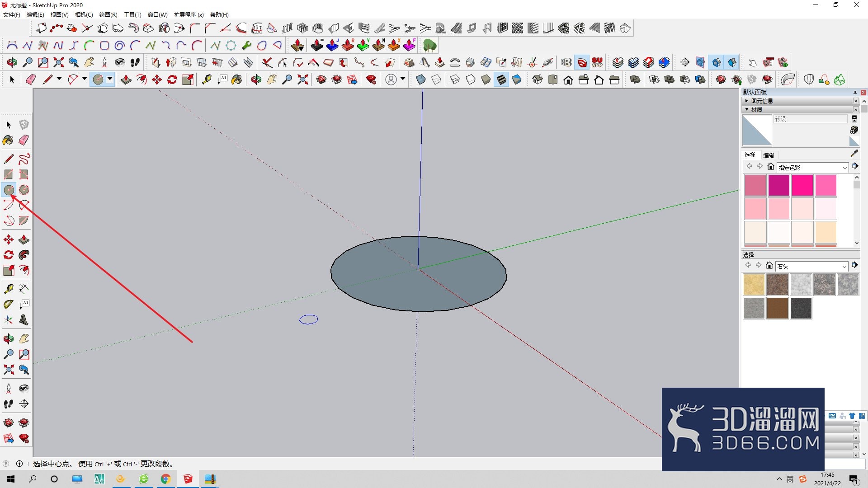
Task: Click the sample paint eyedropper button
Action: click(854, 154)
